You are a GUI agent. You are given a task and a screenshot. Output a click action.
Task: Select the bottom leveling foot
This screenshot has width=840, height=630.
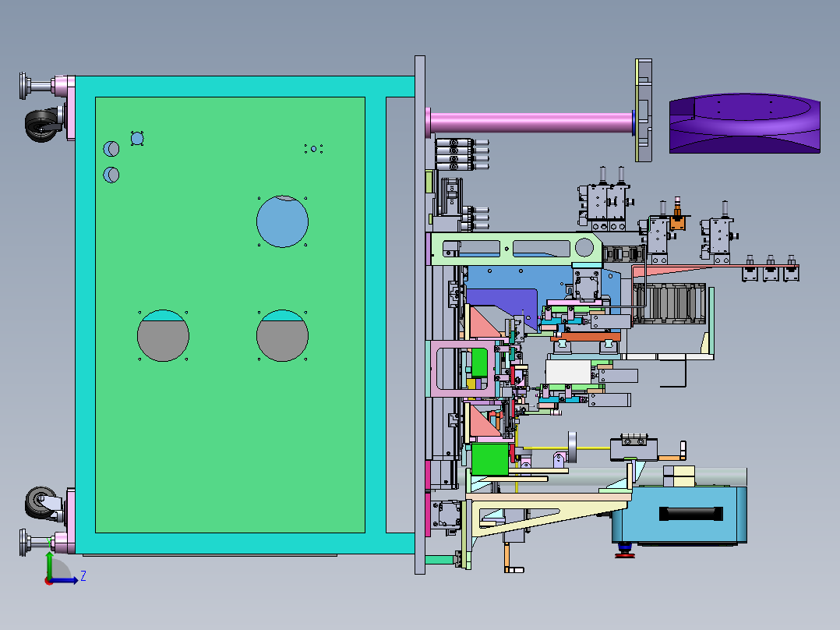[x=37, y=543]
